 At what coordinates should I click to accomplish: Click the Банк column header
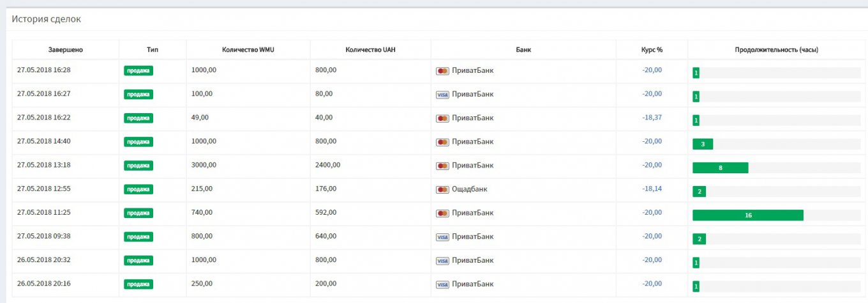[x=523, y=50]
